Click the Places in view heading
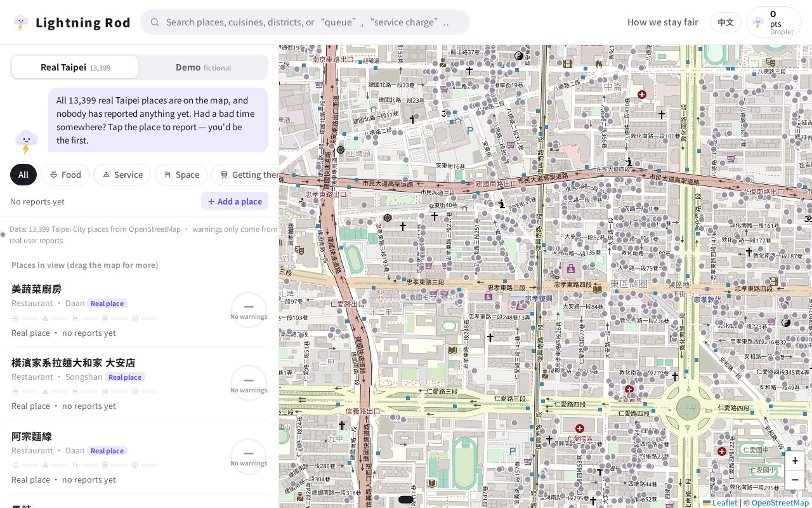Image resolution: width=812 pixels, height=508 pixels. pos(85,265)
